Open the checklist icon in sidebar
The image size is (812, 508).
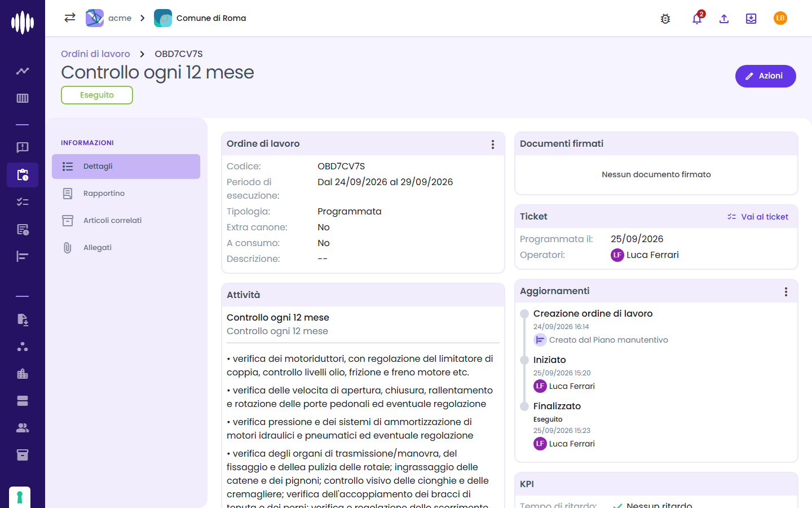(23, 202)
